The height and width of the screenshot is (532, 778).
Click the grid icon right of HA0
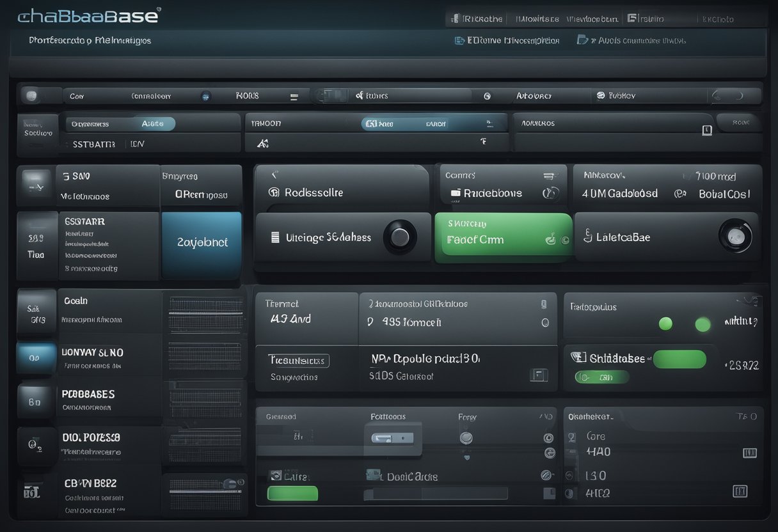coord(749,453)
